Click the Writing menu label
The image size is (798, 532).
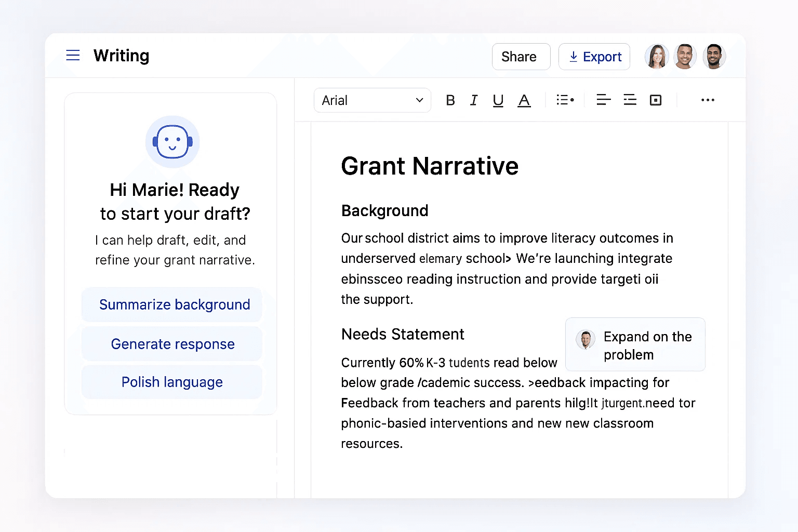coord(121,56)
